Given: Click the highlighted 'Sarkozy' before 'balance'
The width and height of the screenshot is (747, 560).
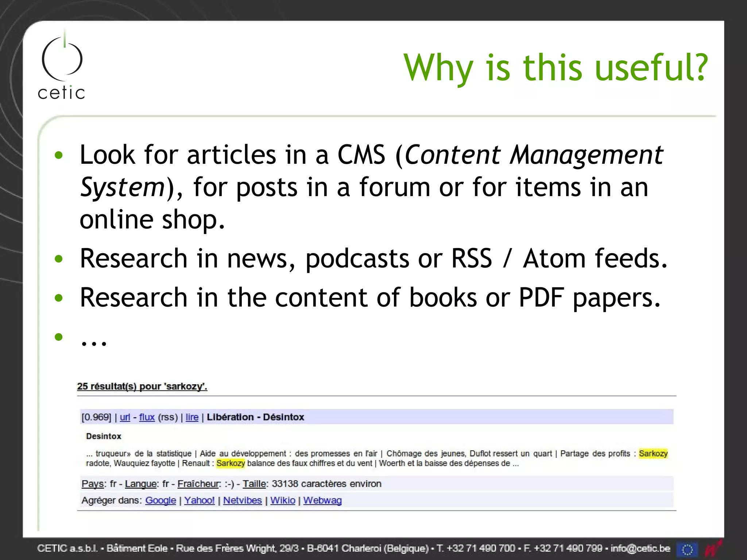Looking at the screenshot, I should coord(231,463).
